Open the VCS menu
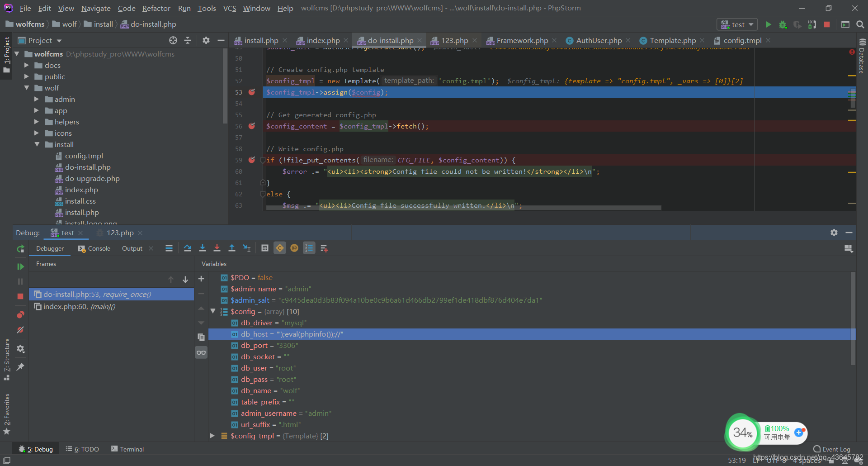The width and height of the screenshot is (868, 466). pyautogui.click(x=230, y=8)
